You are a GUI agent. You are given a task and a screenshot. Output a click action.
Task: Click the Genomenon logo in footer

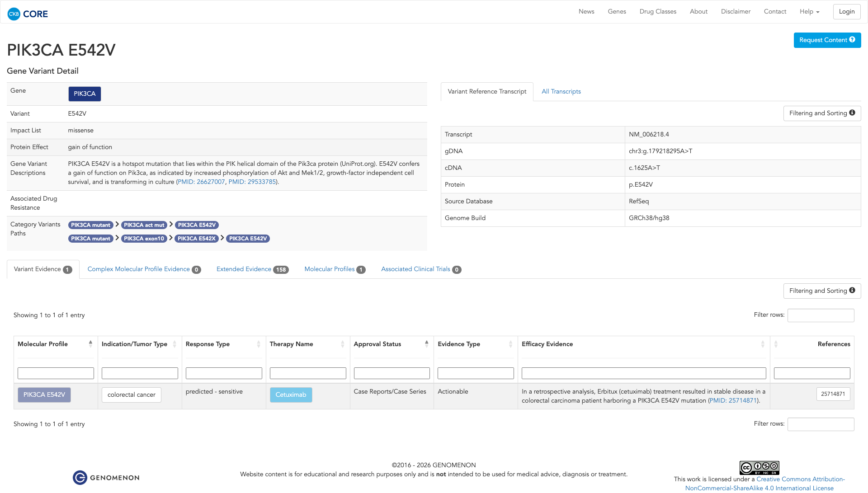pos(106,478)
